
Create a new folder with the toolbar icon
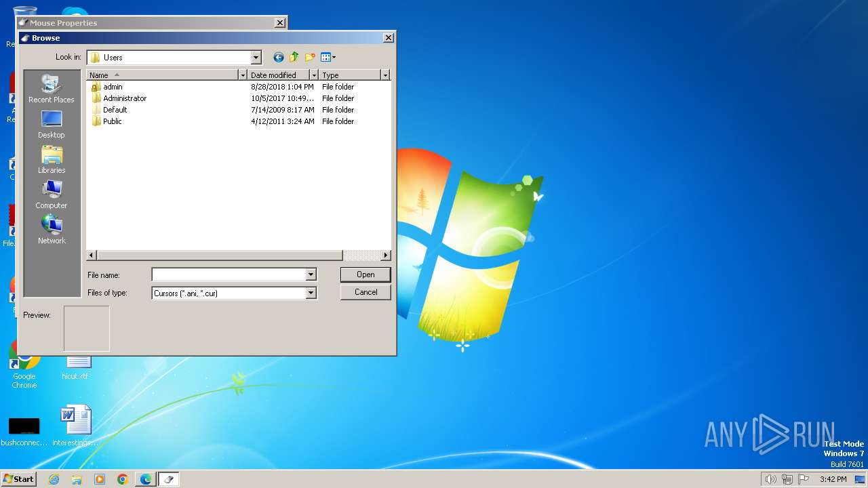[310, 58]
